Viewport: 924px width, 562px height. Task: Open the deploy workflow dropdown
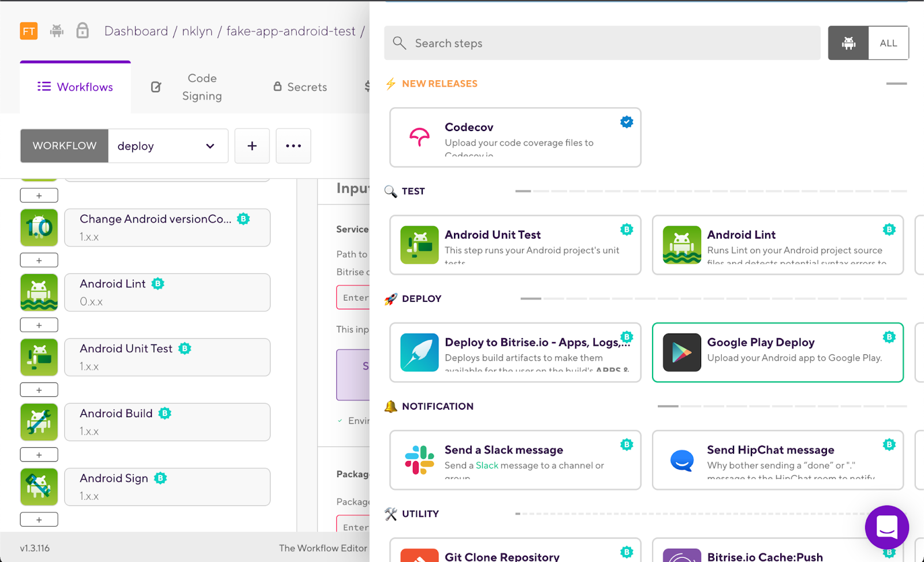point(168,146)
